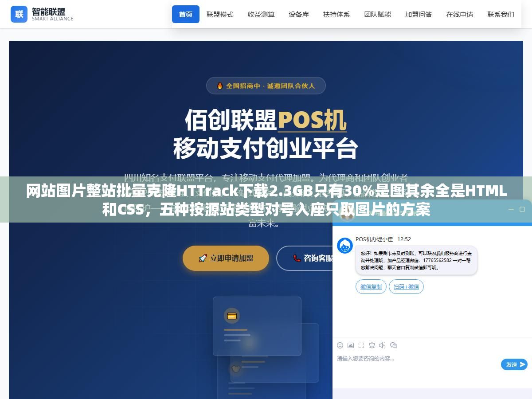Click the 全国招商中 badge

266,86
